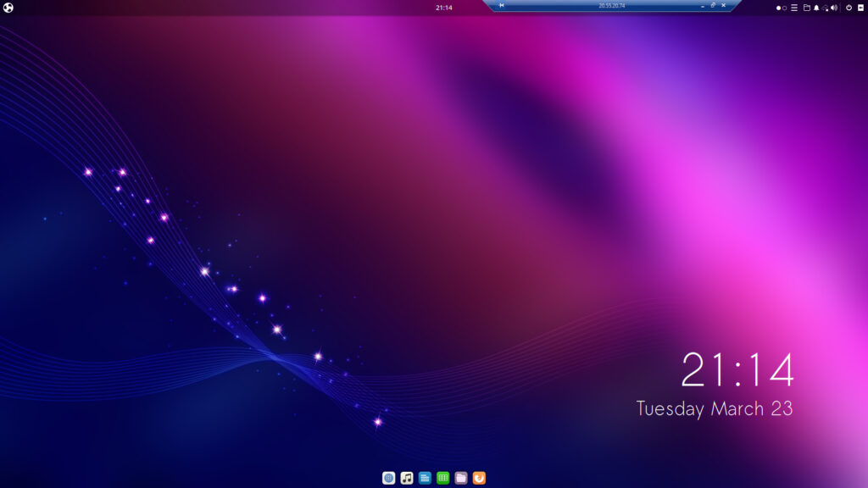Toggle notifications via the bell icon
Image resolution: width=868 pixels, height=488 pixels.
click(817, 6)
